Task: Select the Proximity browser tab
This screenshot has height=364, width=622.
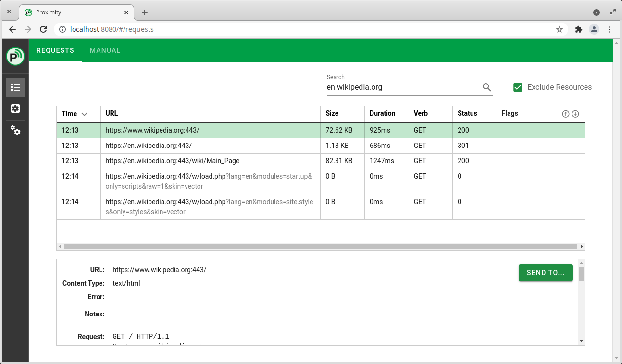Action: [x=77, y=12]
